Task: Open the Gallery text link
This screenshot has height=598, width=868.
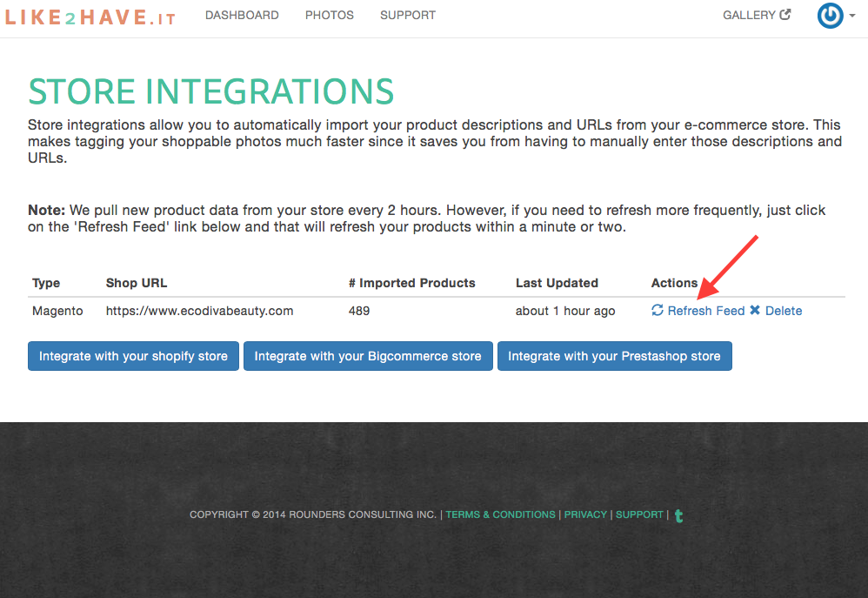Action: click(749, 15)
